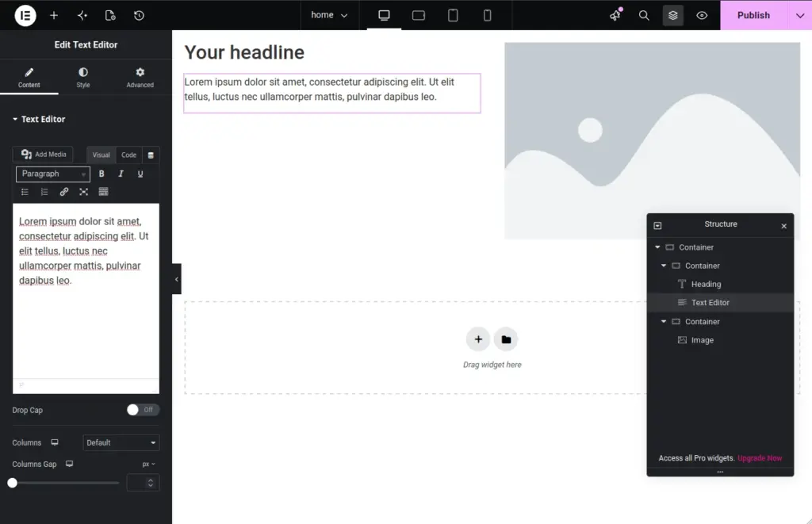Switch to mobile device preview icon

[487, 16]
